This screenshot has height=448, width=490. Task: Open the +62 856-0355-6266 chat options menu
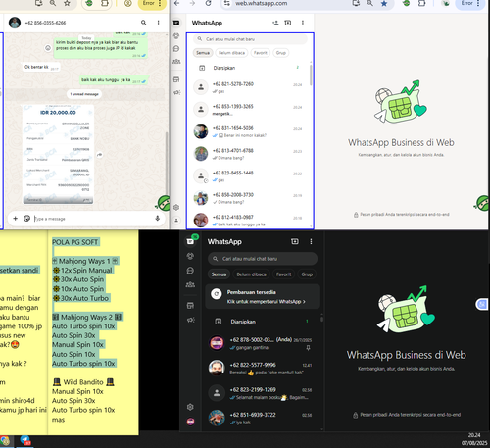pyautogui.click(x=159, y=23)
